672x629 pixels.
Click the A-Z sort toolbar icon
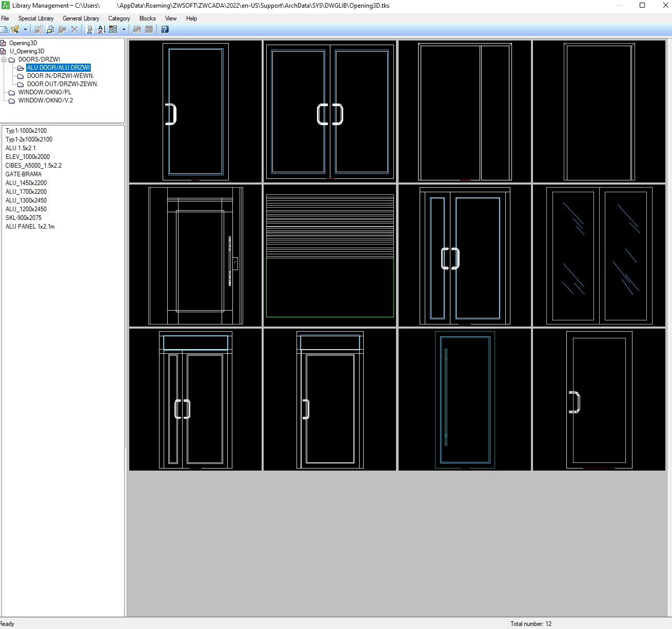tap(101, 30)
